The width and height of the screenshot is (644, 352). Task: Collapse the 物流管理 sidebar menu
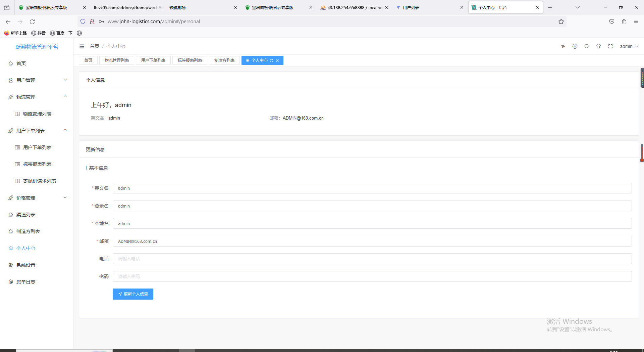[37, 97]
